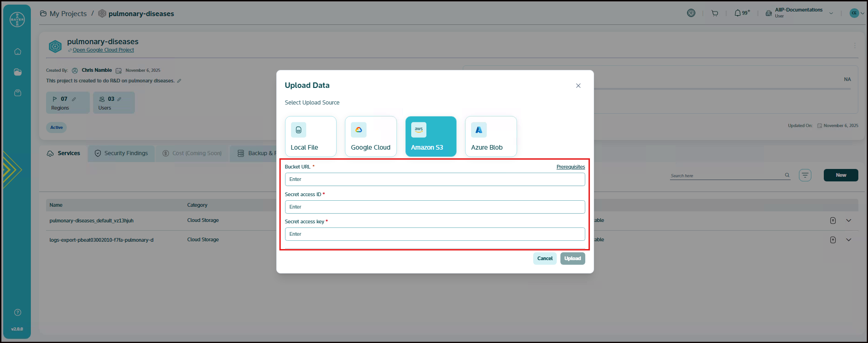Click the filter icon beside search
The height and width of the screenshot is (343, 868).
(805, 175)
